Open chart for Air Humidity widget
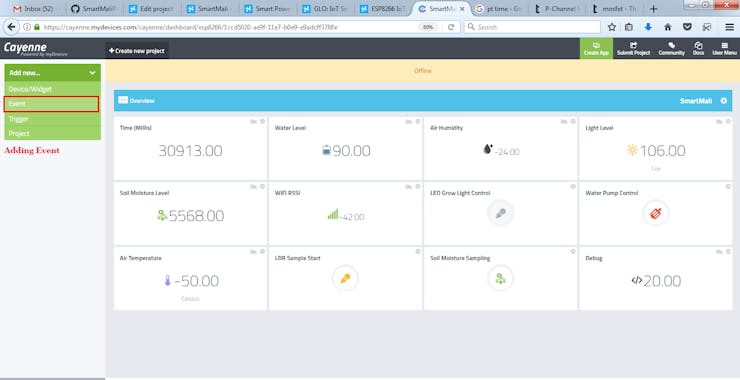The height and width of the screenshot is (380, 740). click(x=564, y=121)
